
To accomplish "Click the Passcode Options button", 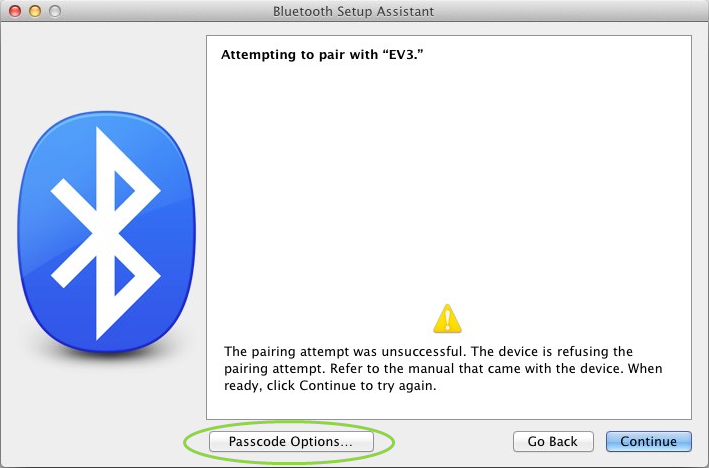I will [290, 441].
